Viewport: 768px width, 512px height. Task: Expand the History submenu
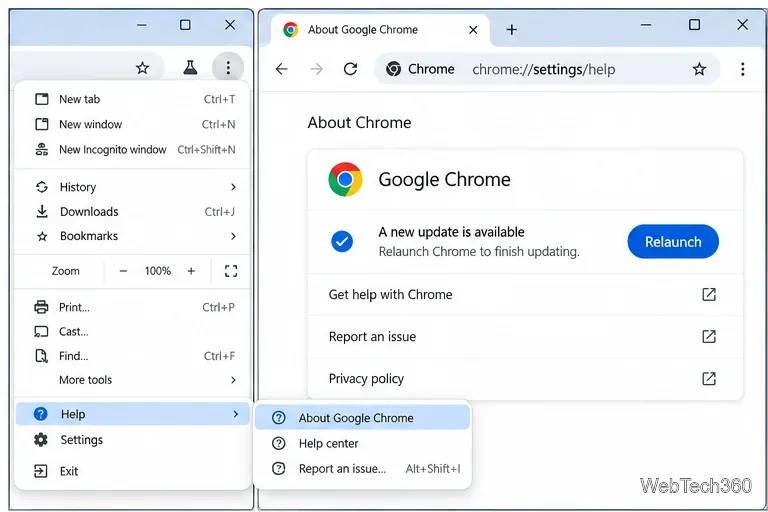tap(133, 187)
